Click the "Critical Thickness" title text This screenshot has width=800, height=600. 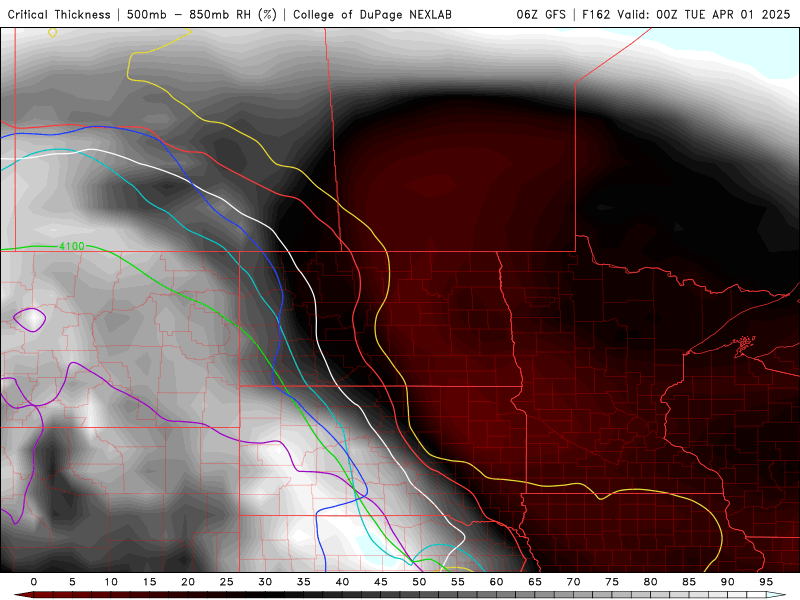[59, 14]
